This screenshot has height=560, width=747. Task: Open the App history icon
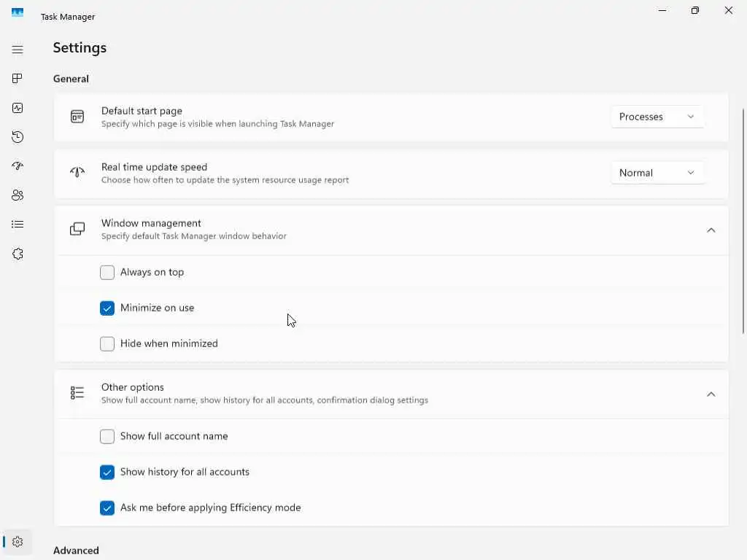click(18, 137)
